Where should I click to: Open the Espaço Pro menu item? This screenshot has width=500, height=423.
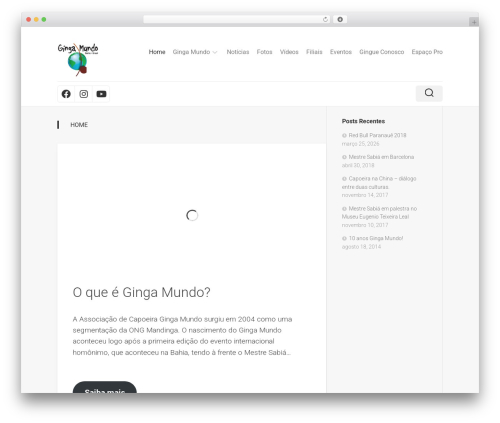click(427, 52)
